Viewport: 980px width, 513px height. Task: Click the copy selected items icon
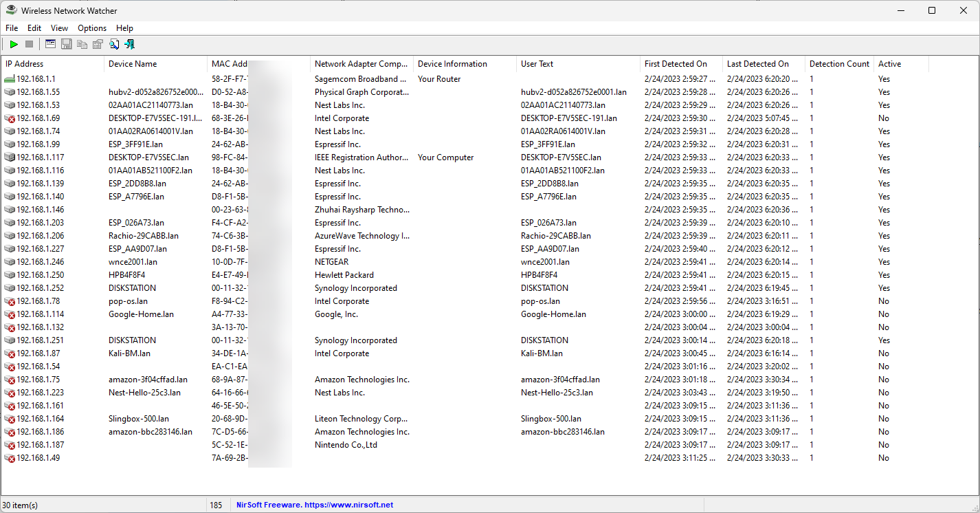coord(82,45)
